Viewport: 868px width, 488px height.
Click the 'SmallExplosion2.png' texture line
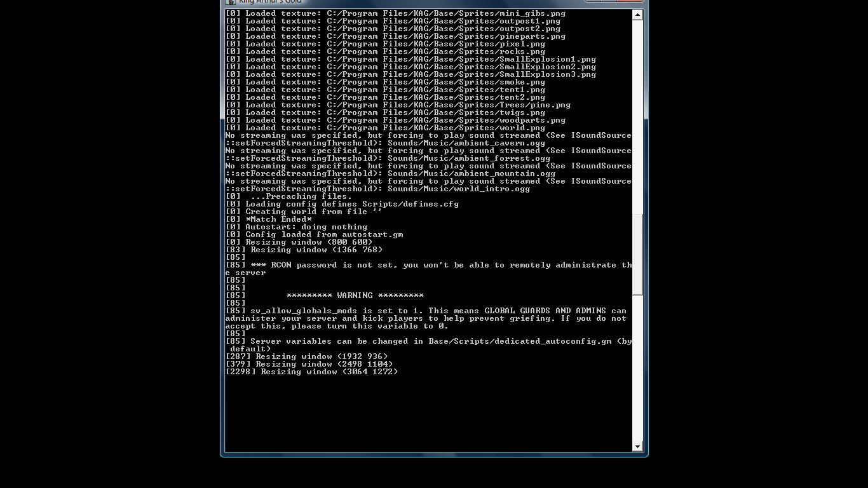tap(410, 67)
